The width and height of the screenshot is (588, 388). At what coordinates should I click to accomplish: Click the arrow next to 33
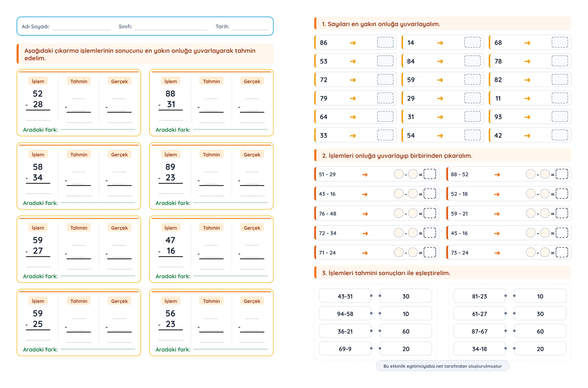point(353,136)
